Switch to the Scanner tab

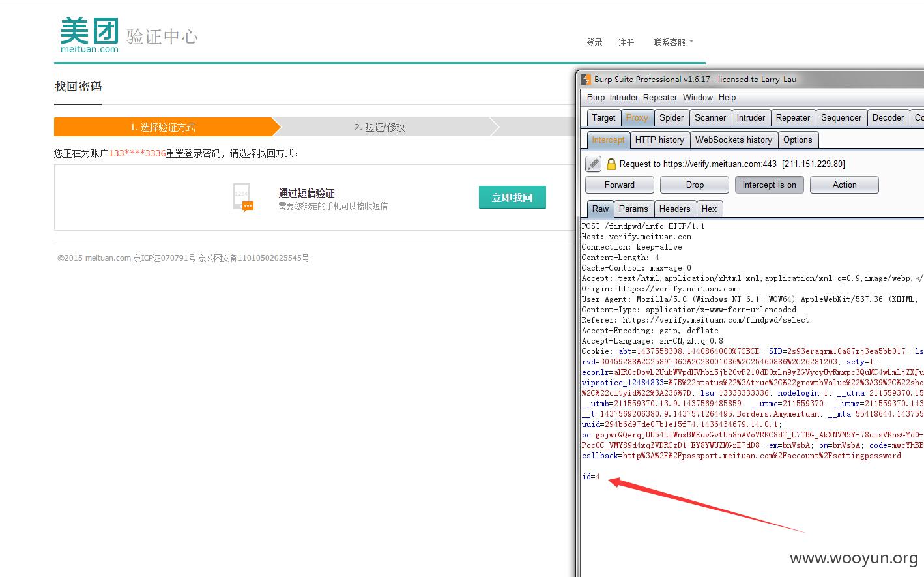click(x=710, y=118)
